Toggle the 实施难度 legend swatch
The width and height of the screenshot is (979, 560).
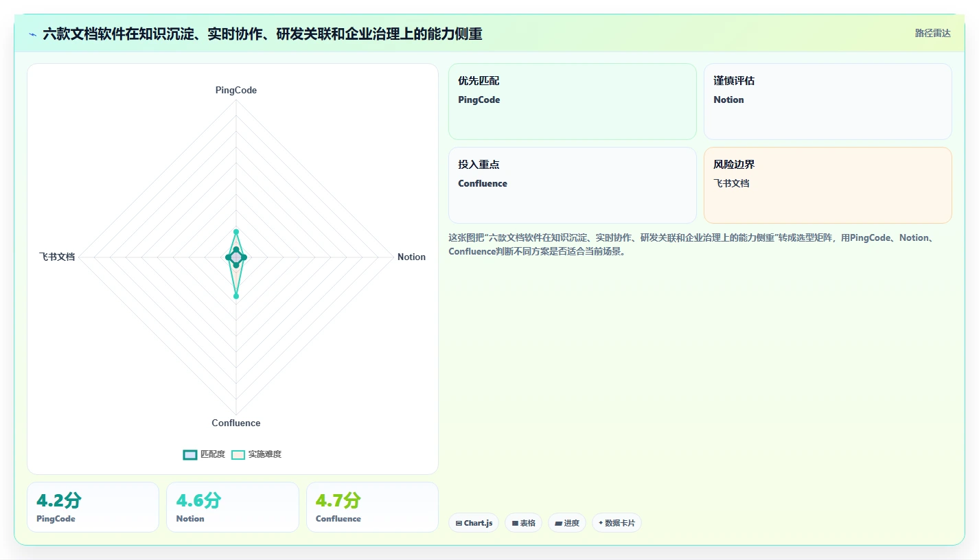(x=238, y=454)
